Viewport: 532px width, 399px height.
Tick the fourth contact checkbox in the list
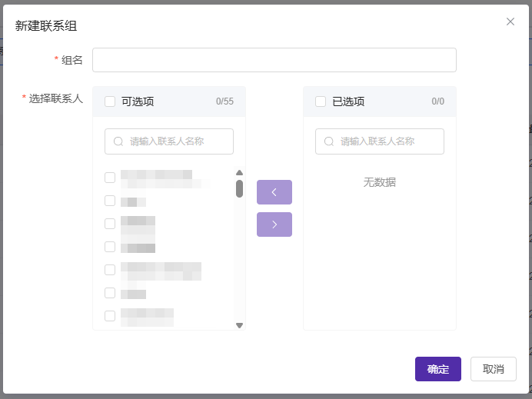coord(110,247)
